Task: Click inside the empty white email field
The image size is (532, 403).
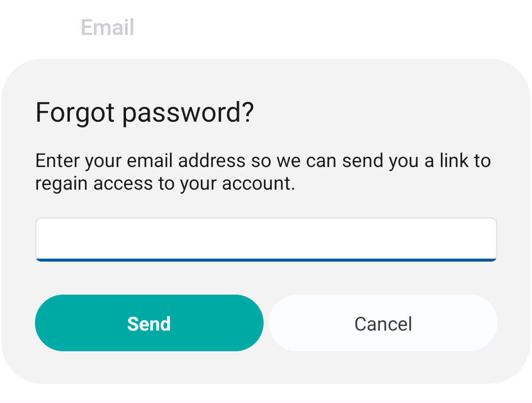Action: pos(266,239)
